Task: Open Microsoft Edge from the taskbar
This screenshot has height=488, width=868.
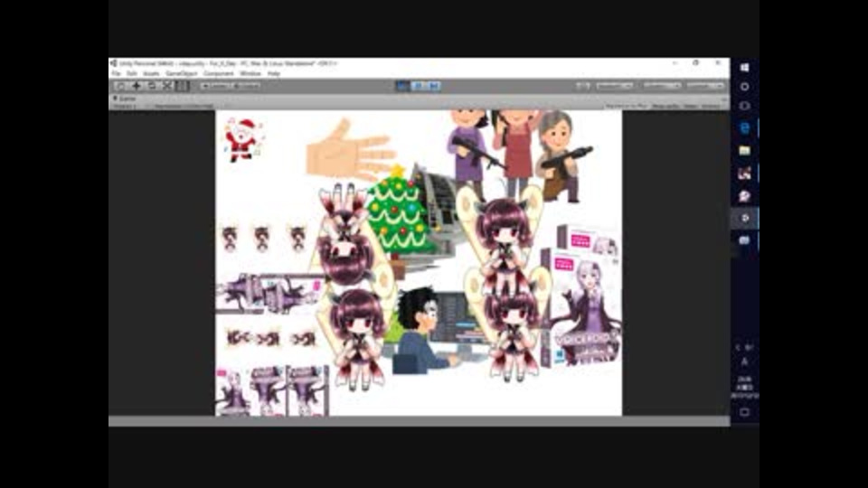Action: 744,127
